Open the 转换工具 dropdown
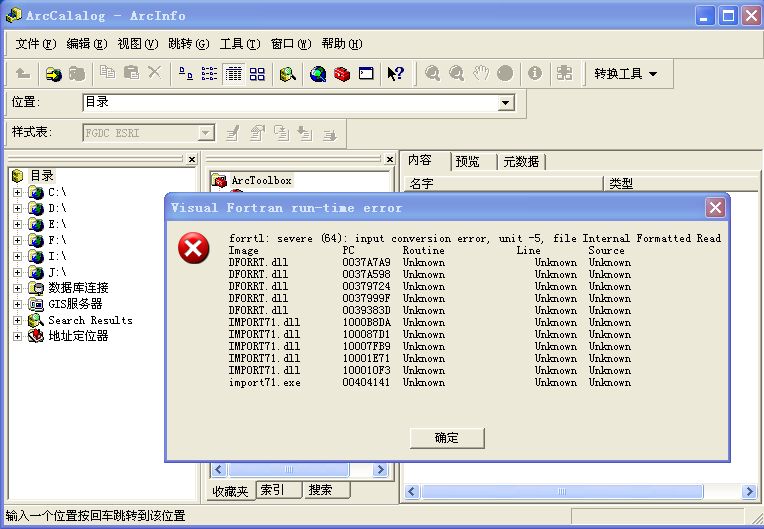Image resolution: width=764 pixels, height=529 pixels. 626,74
